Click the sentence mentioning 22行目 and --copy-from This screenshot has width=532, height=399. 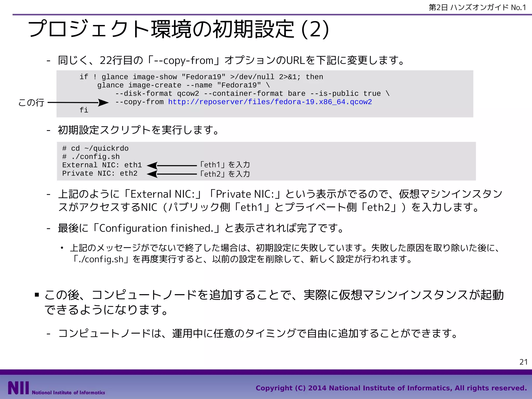231,60
